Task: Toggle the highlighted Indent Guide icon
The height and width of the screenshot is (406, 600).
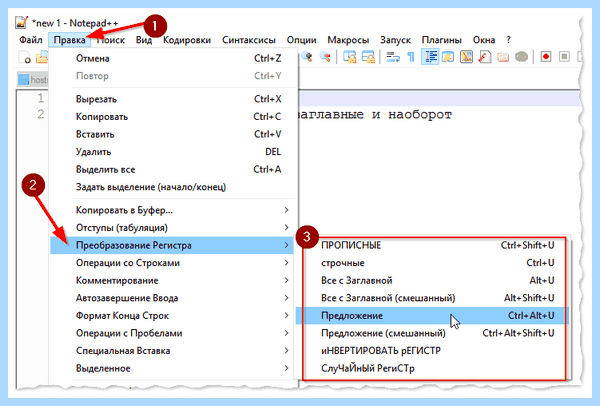Action: pos(430,57)
